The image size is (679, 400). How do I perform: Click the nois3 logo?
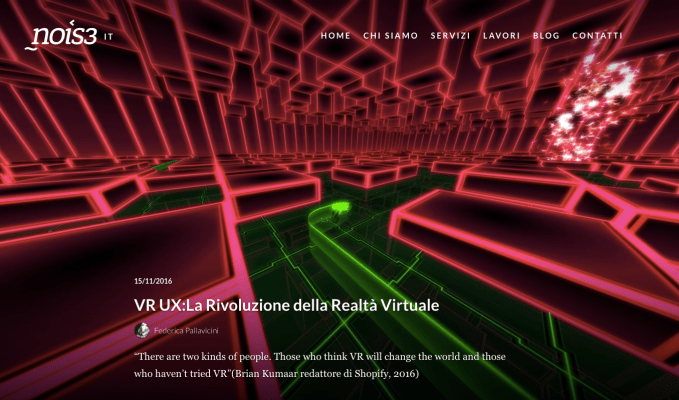coord(61,35)
